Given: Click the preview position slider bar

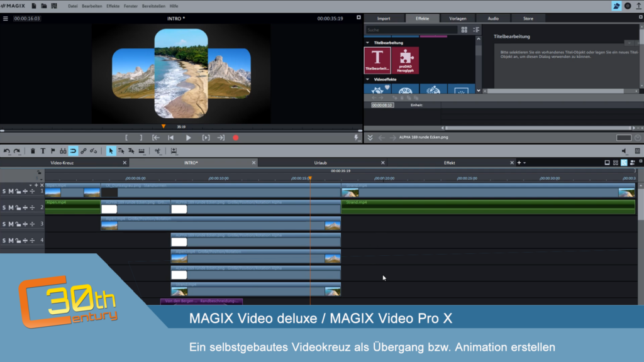Looking at the screenshot, I should click(181, 131).
